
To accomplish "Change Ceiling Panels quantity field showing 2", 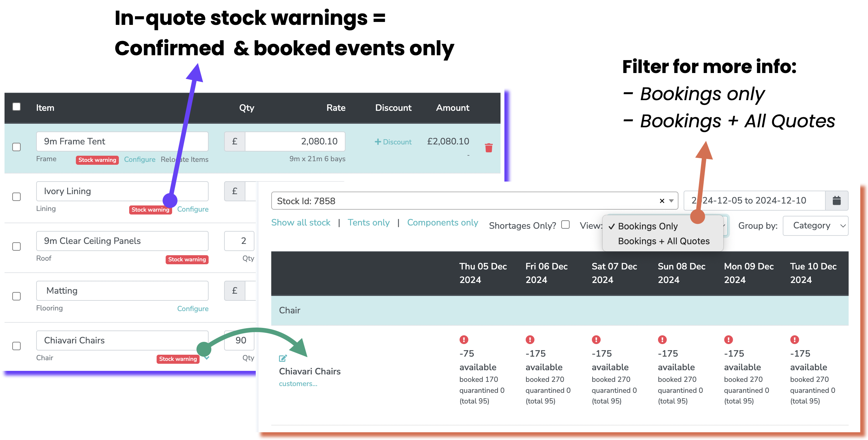I will click(x=239, y=241).
